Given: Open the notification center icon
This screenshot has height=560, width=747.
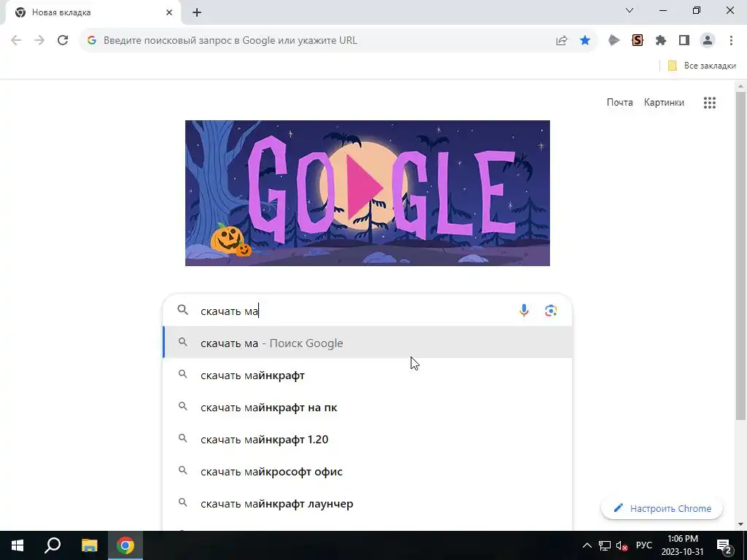Looking at the screenshot, I should (x=724, y=545).
